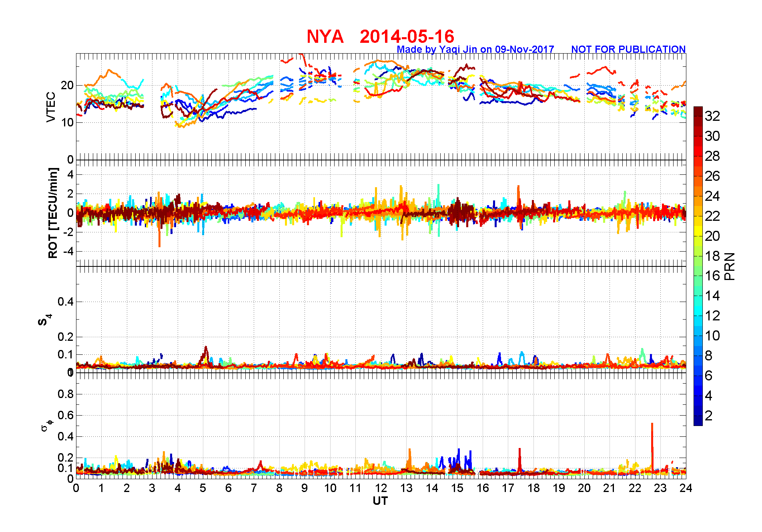Image resolution: width=762 pixels, height=532 pixels.
Task: Select colorbar tick label 8
Action: point(708,356)
